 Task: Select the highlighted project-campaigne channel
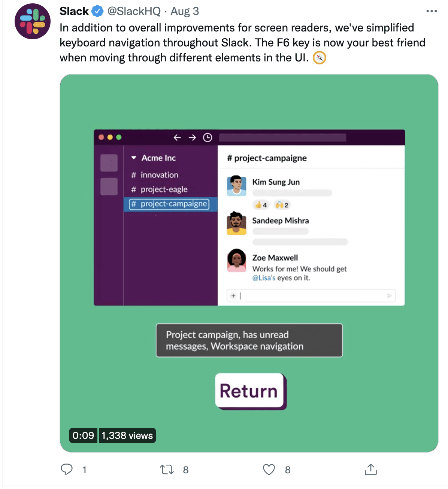(169, 204)
